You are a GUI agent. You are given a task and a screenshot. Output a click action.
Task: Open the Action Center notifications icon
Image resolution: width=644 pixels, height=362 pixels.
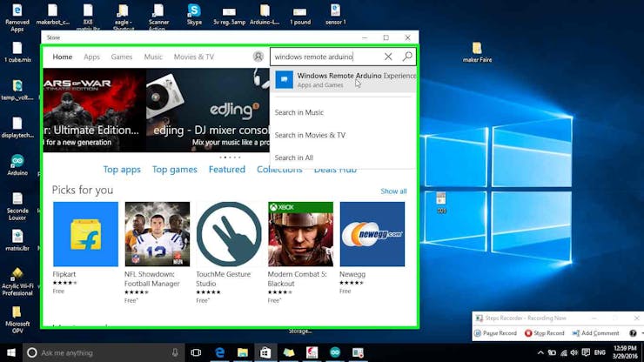pos(586,352)
